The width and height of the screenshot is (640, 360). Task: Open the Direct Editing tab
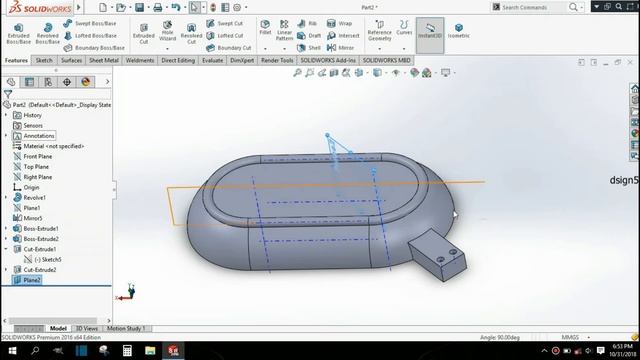pos(178,60)
